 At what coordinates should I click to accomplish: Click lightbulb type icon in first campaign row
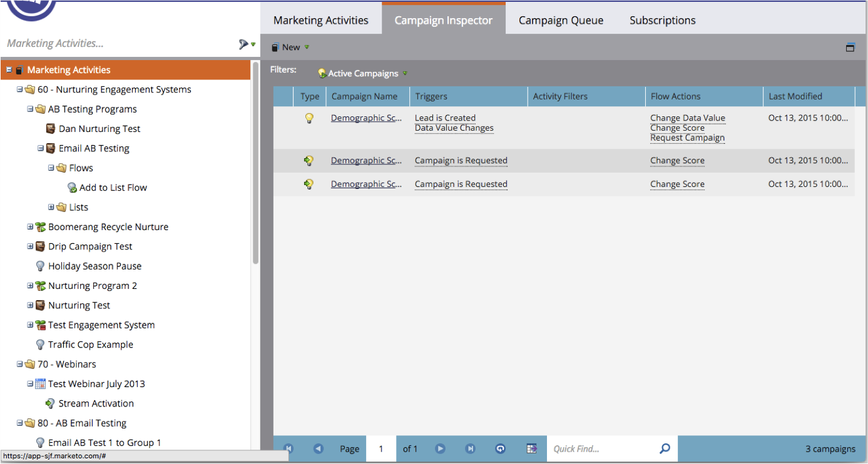[x=309, y=118]
